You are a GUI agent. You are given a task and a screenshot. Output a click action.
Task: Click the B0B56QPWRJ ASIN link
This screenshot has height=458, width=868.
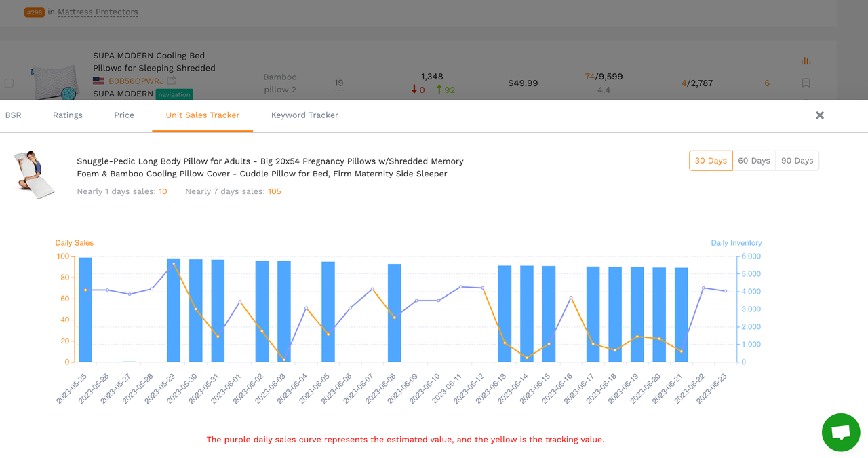[x=136, y=81]
